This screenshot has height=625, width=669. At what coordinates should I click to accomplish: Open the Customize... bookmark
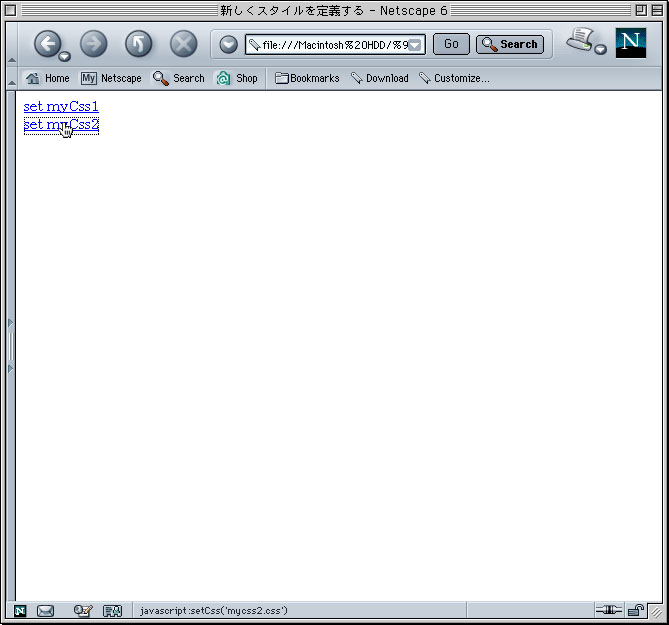point(454,78)
